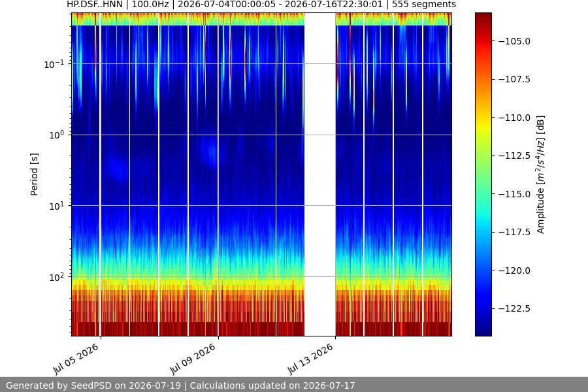Click the 'Jul 05 2026' date tick label
The image size is (588, 392).
pos(76,359)
